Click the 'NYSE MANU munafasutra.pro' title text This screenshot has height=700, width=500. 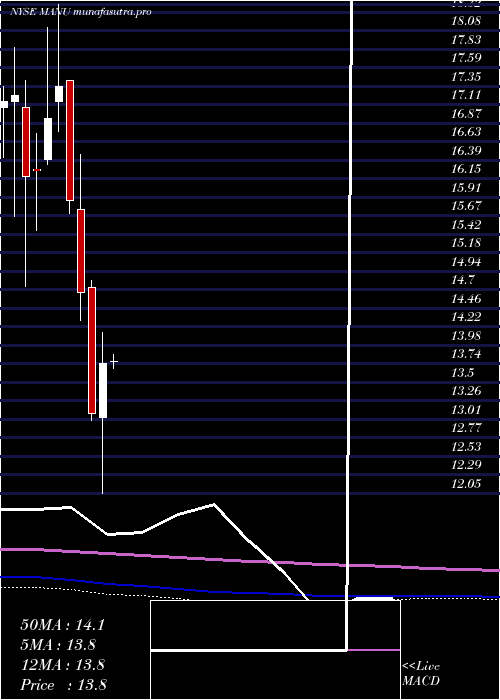[x=81, y=12]
